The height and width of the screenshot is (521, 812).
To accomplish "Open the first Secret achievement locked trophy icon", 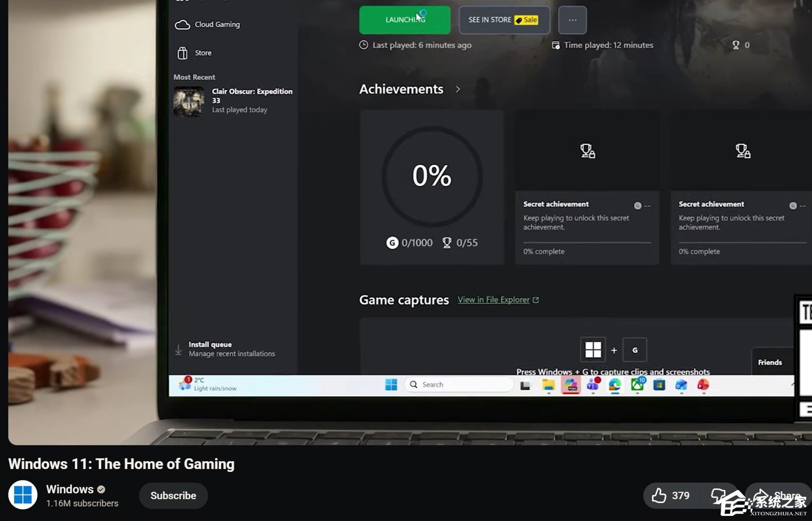I will click(588, 151).
